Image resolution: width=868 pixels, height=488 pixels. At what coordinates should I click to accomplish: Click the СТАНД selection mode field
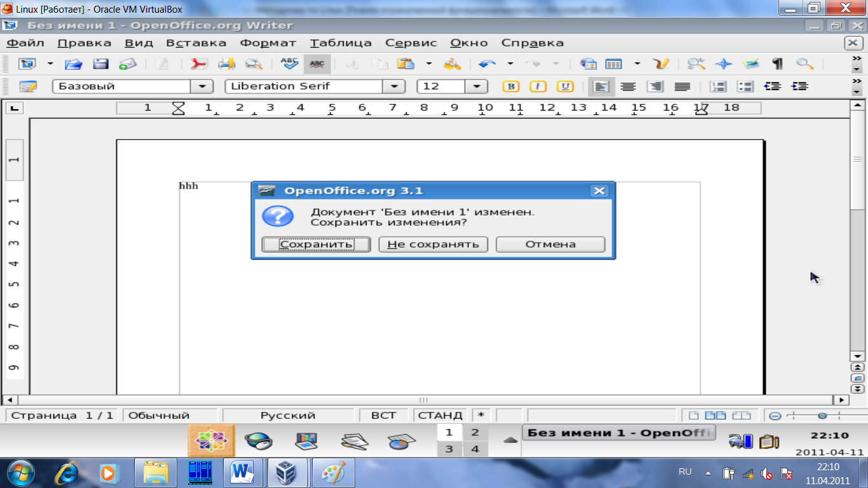coord(440,416)
